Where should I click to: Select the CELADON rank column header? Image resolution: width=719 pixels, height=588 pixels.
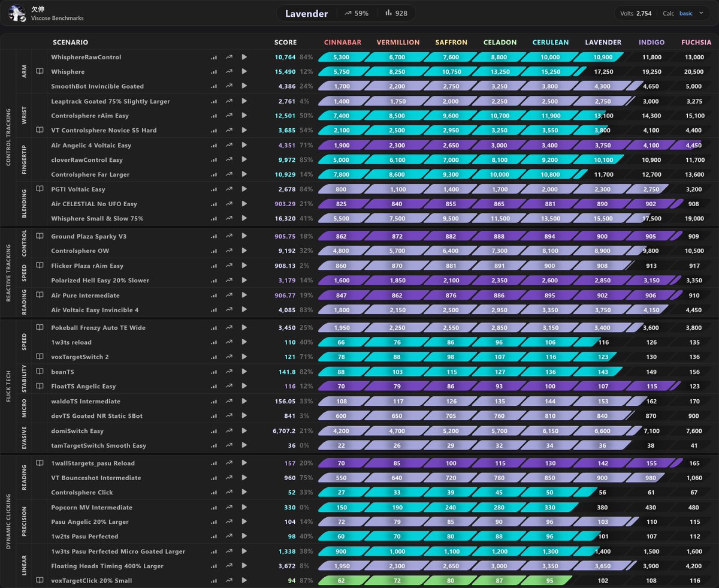[x=500, y=43]
